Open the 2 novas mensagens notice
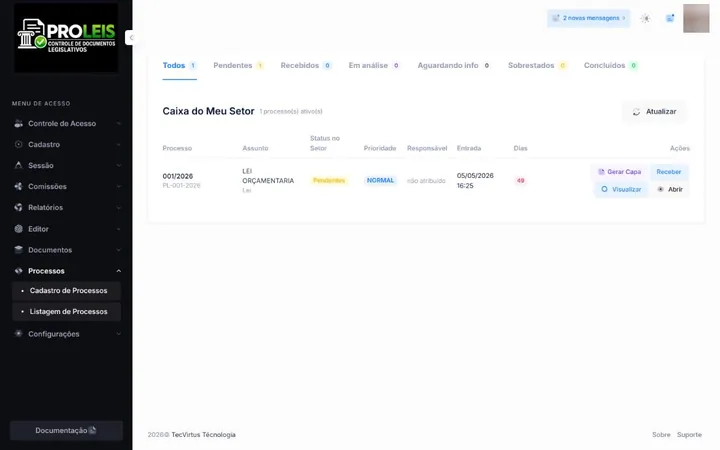720x450 pixels. click(588, 18)
